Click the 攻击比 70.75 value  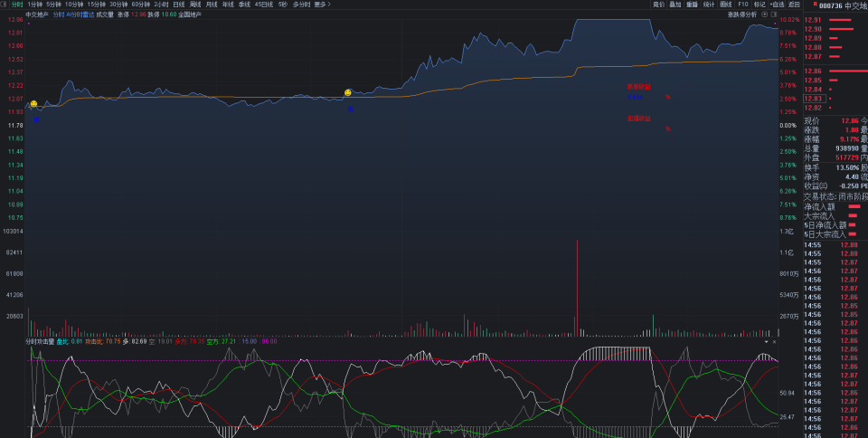[x=103, y=342]
